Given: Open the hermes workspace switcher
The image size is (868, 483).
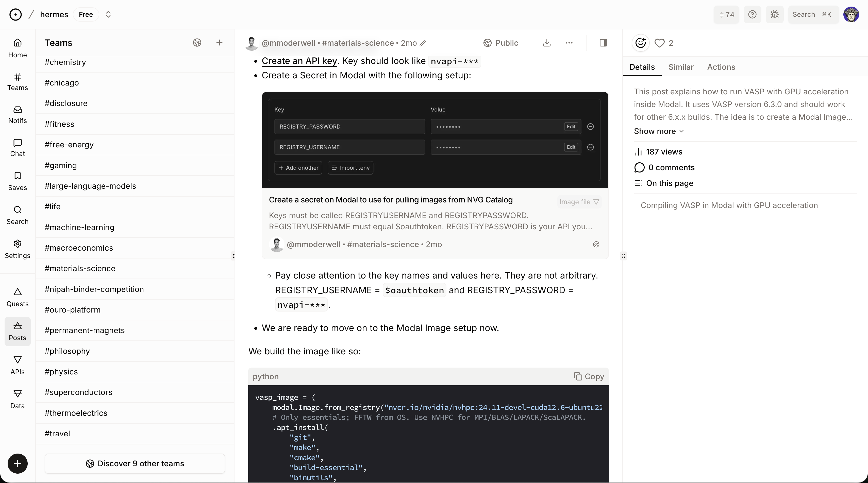Looking at the screenshot, I should (x=108, y=14).
